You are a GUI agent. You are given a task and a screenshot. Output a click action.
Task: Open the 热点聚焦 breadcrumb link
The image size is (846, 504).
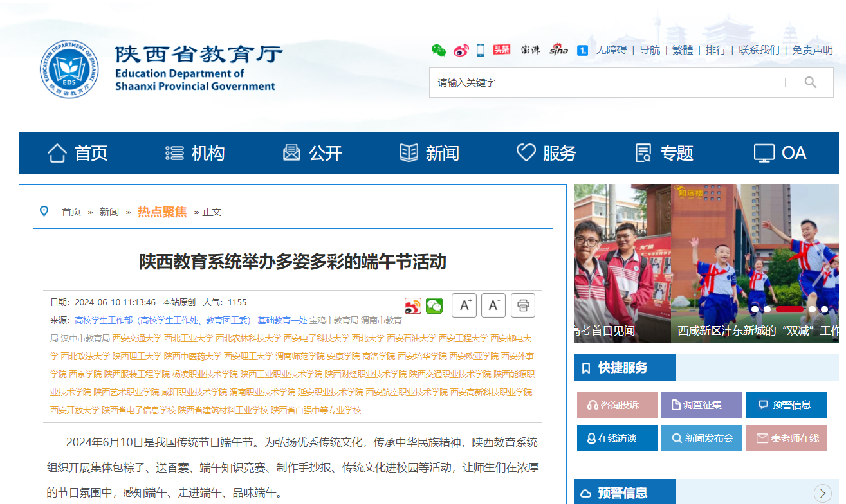click(162, 212)
